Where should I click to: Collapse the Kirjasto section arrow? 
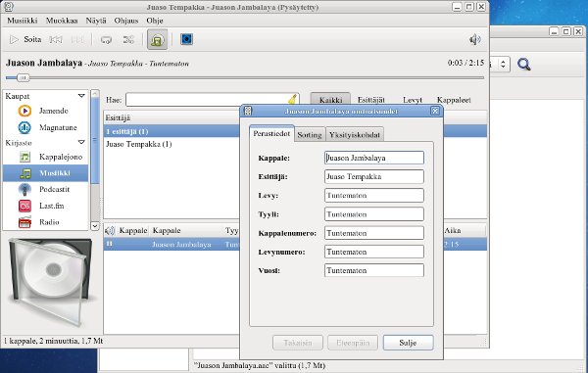coord(81,142)
